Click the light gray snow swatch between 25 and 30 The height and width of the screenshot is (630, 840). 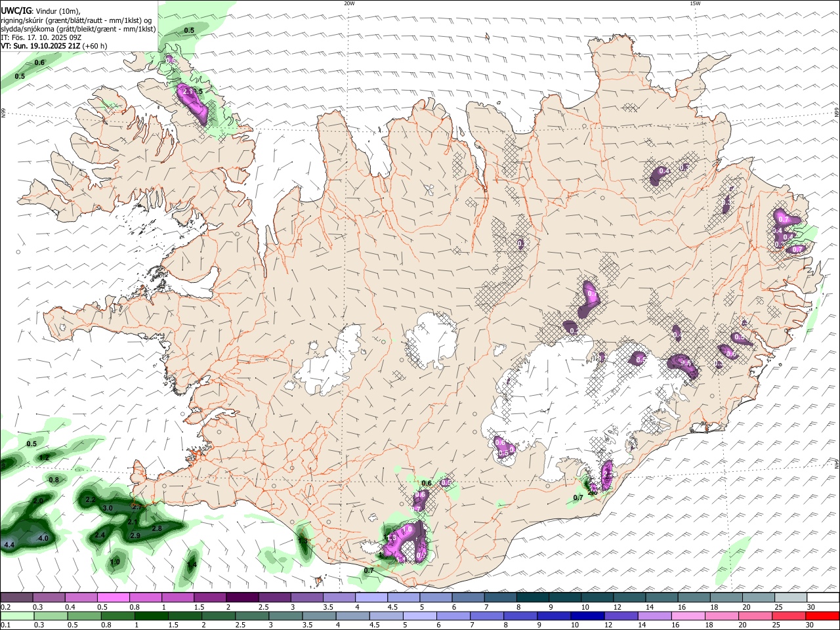click(x=790, y=597)
